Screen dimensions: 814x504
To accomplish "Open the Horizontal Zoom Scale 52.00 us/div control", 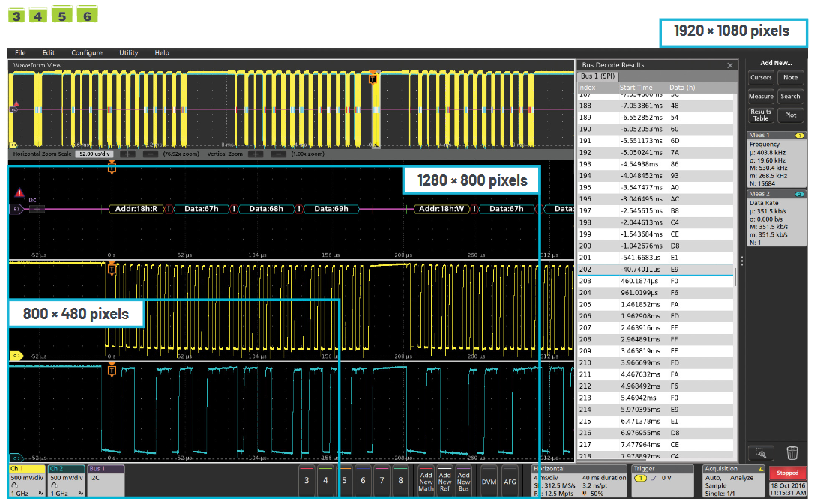I will click(x=93, y=154).
